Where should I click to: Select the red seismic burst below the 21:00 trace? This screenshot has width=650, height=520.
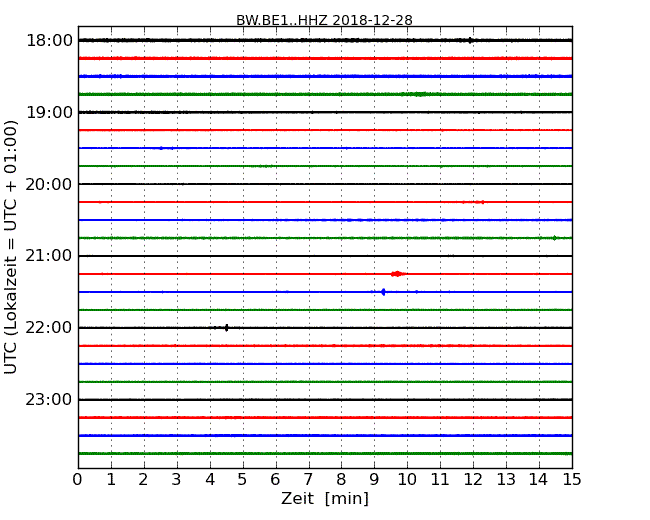(x=398, y=274)
